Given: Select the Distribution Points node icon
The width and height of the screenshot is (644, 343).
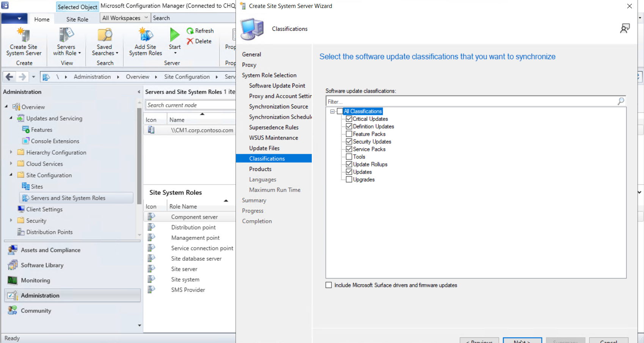Looking at the screenshot, I should 21,232.
